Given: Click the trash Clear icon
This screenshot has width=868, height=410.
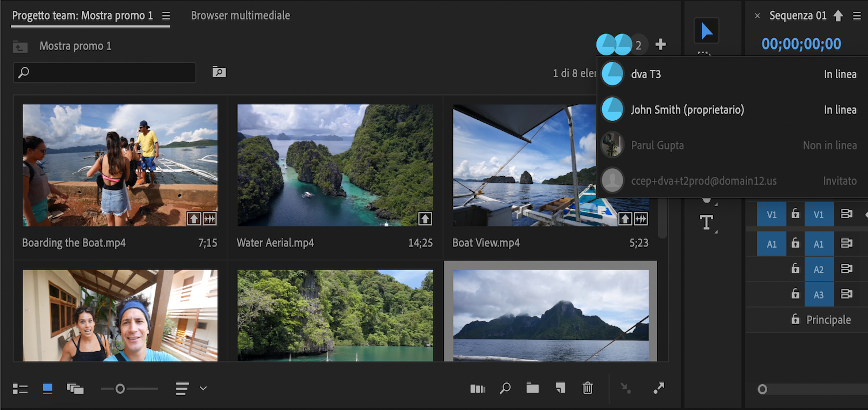Looking at the screenshot, I should click(x=588, y=389).
